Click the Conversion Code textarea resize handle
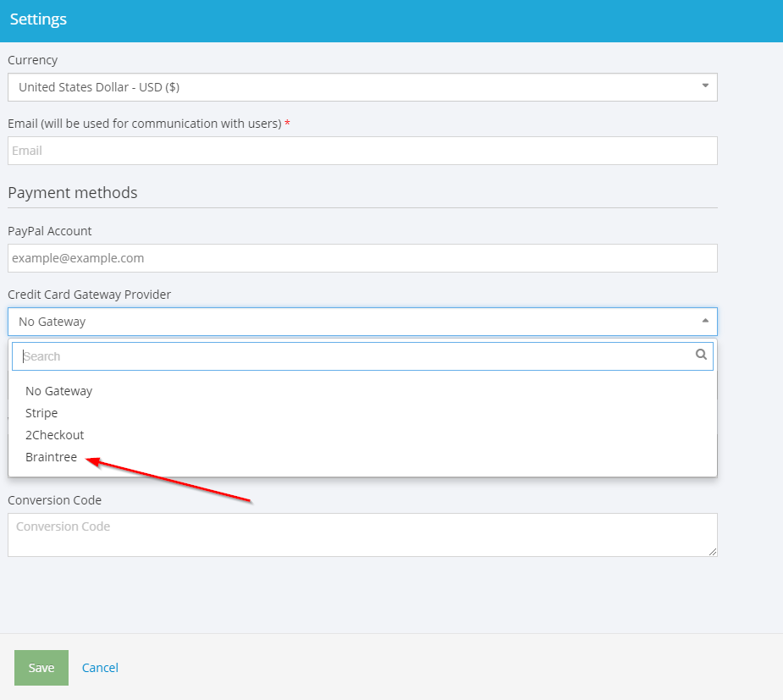This screenshot has height=700, width=783. pos(713,552)
